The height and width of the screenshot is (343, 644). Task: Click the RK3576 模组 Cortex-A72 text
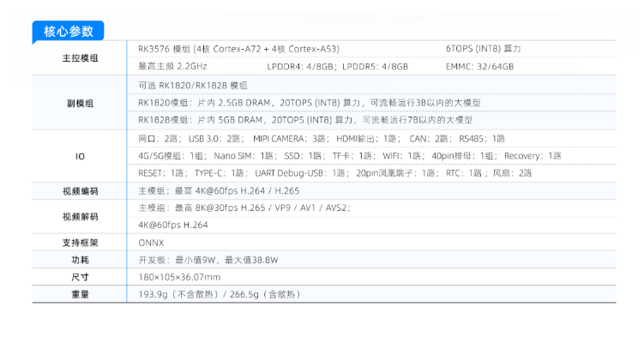[238, 49]
